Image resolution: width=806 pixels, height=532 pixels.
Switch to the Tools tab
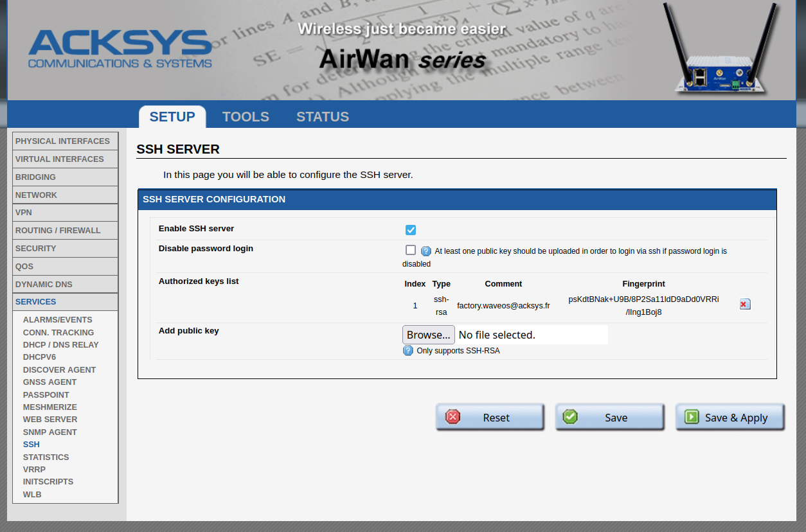(x=246, y=117)
